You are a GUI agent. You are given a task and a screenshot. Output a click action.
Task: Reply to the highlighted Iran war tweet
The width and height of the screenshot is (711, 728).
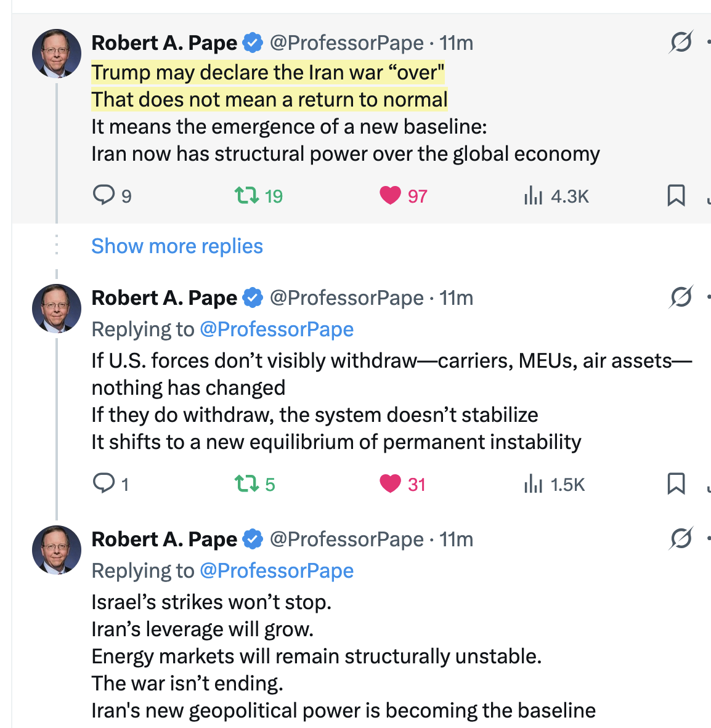coord(104,195)
